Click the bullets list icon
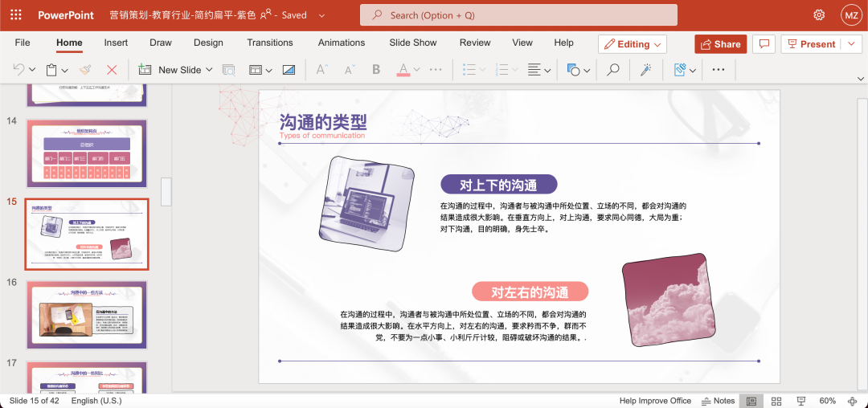868x408 pixels. coord(469,70)
